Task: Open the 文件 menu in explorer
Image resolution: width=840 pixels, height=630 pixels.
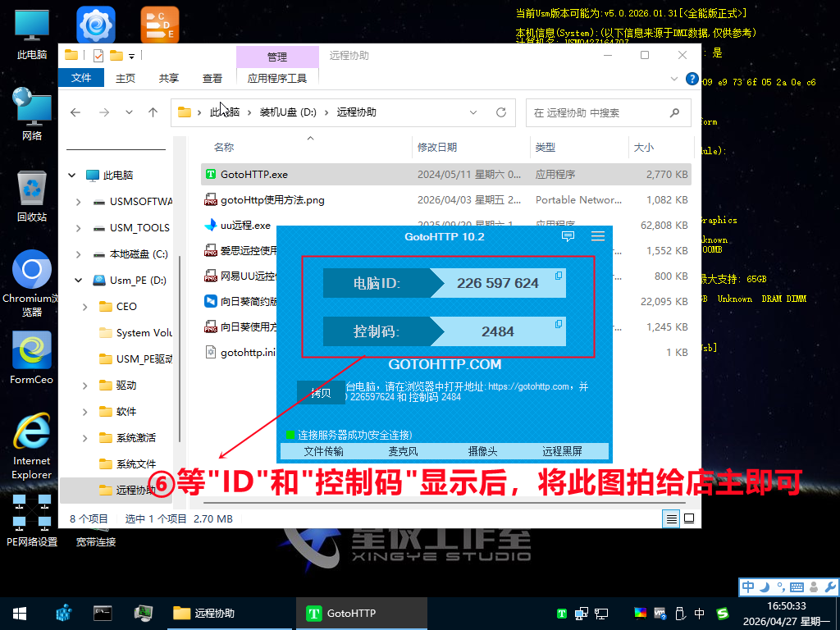Action: (81, 78)
